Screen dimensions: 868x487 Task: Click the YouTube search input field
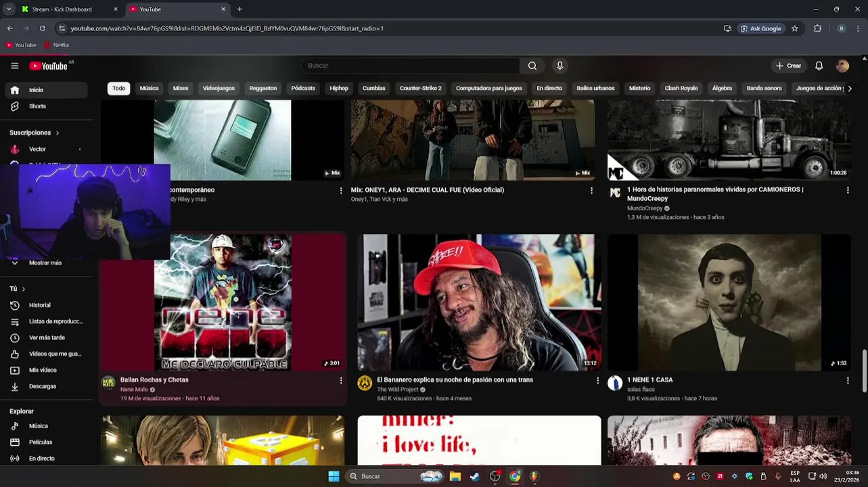pos(410,66)
